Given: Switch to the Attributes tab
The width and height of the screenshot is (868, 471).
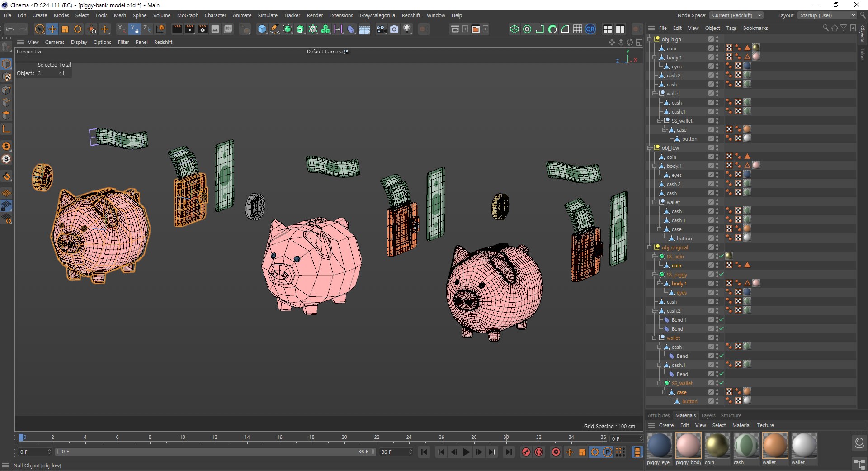Looking at the screenshot, I should point(659,415).
